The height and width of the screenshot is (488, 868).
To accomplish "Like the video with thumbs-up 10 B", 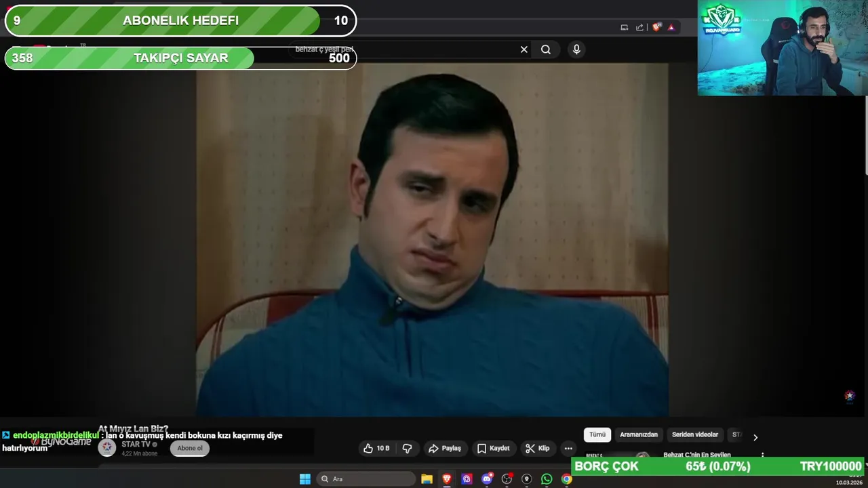I will pos(376,448).
